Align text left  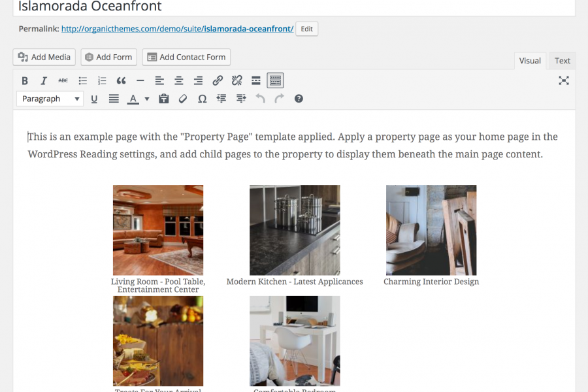tap(159, 80)
